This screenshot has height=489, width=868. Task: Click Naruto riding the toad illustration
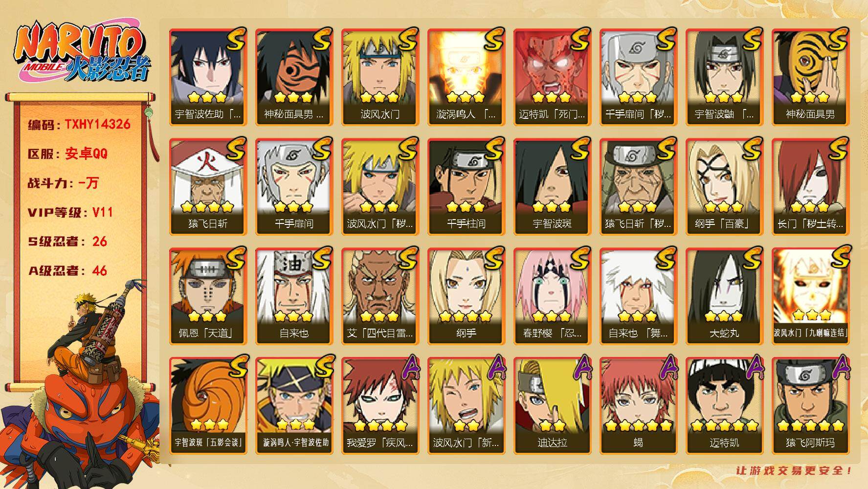pyautogui.click(x=81, y=386)
